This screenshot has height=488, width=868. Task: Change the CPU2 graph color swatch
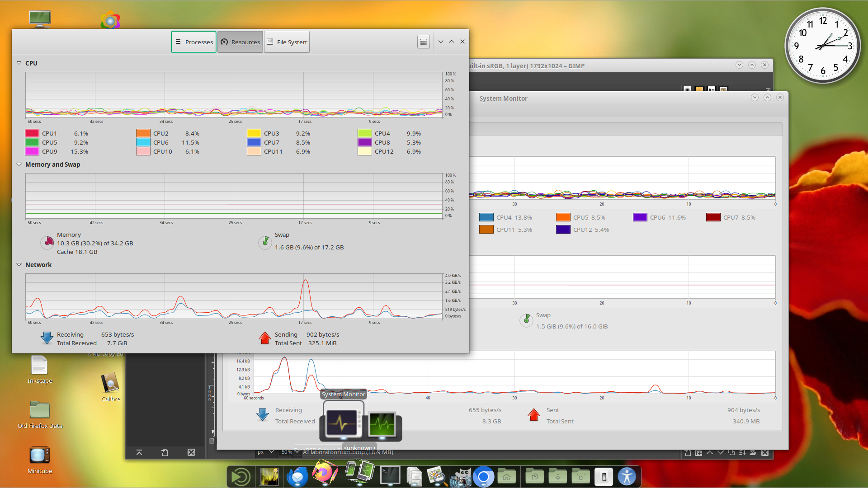pos(143,133)
